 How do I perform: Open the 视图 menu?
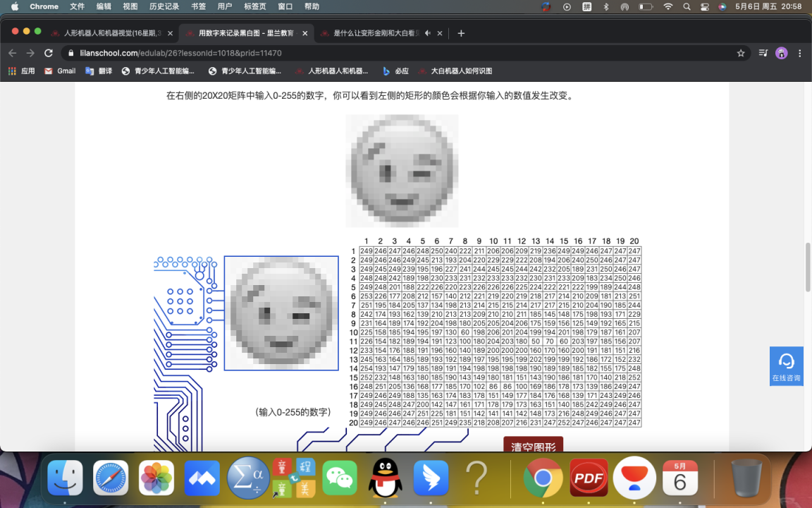130,7
